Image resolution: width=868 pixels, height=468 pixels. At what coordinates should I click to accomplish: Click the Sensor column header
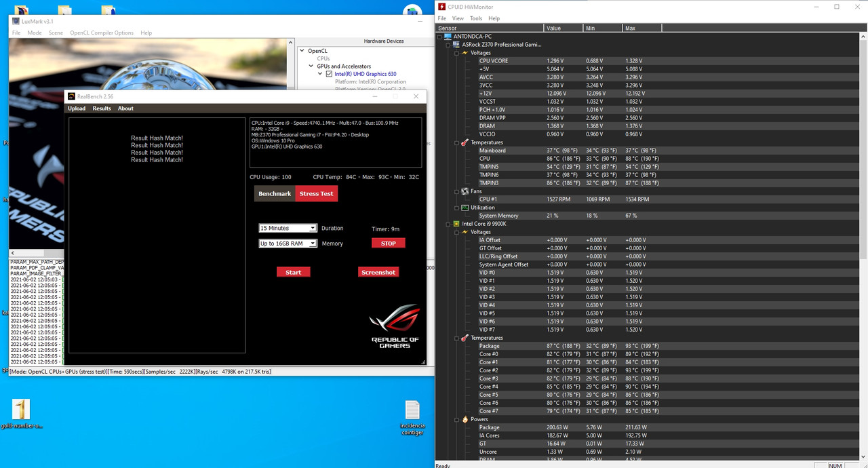coord(490,28)
